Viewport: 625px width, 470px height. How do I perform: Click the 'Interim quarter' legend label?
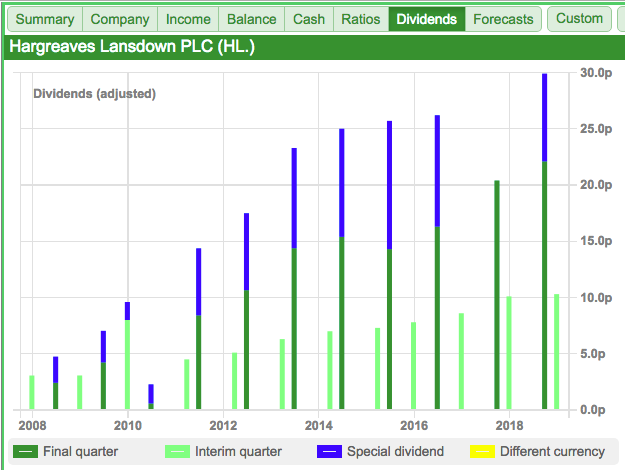[238, 452]
